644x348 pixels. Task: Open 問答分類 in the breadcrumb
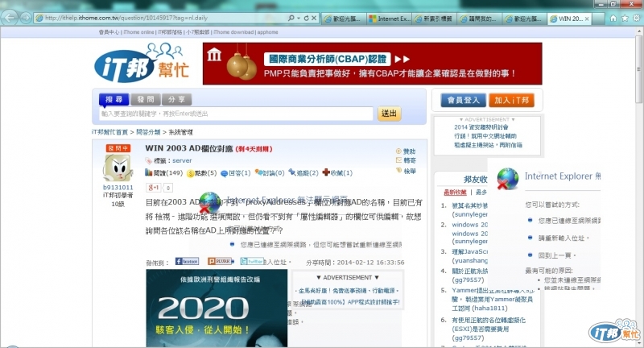(x=148, y=132)
